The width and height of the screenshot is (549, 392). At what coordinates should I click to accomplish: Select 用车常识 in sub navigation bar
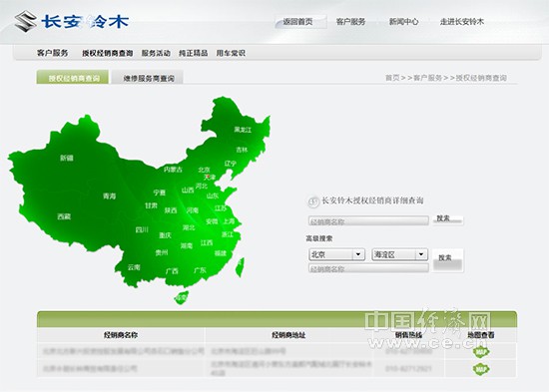[x=231, y=53]
